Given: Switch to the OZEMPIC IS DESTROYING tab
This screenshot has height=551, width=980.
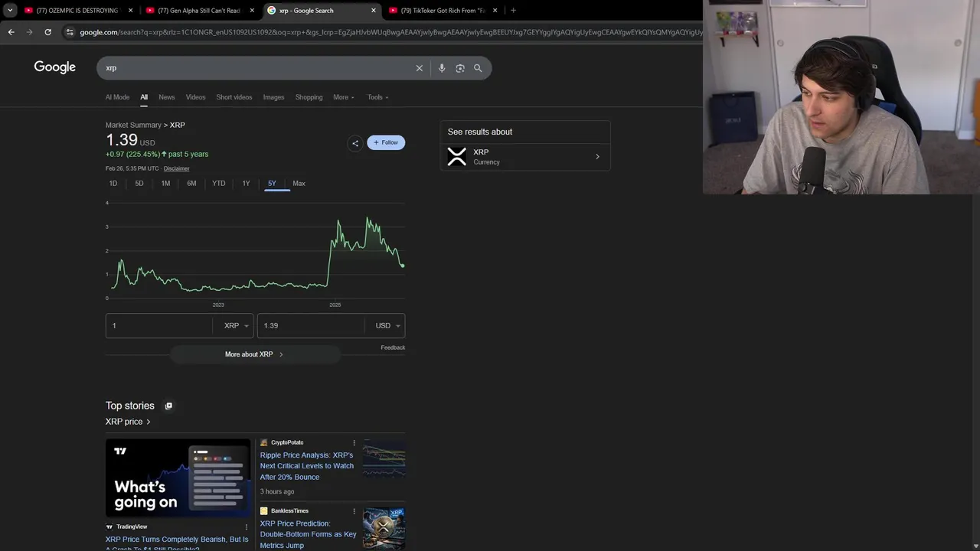Looking at the screenshot, I should click(x=71, y=11).
